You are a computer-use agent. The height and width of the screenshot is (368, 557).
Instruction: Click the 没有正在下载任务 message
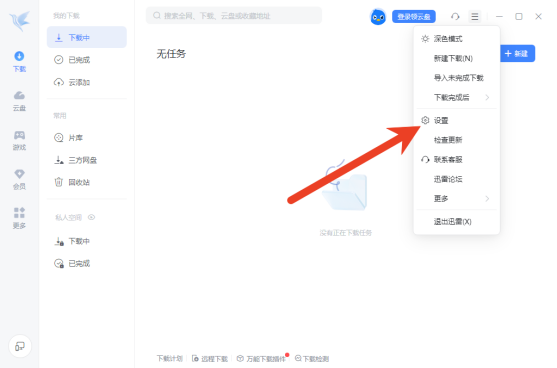click(x=346, y=233)
